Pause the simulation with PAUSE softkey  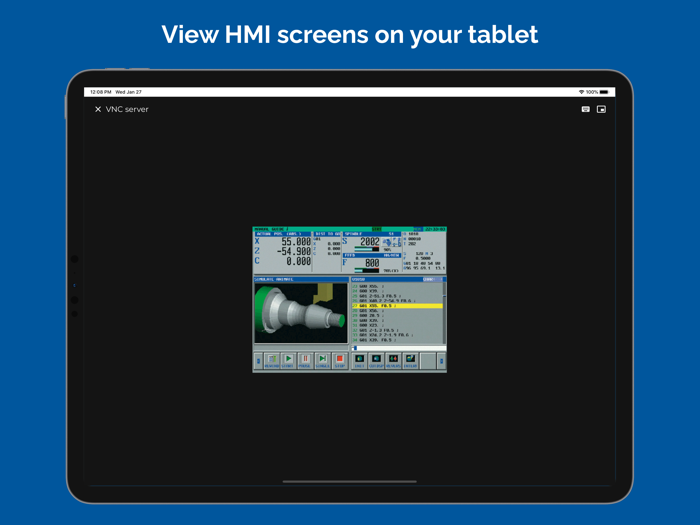(x=305, y=361)
